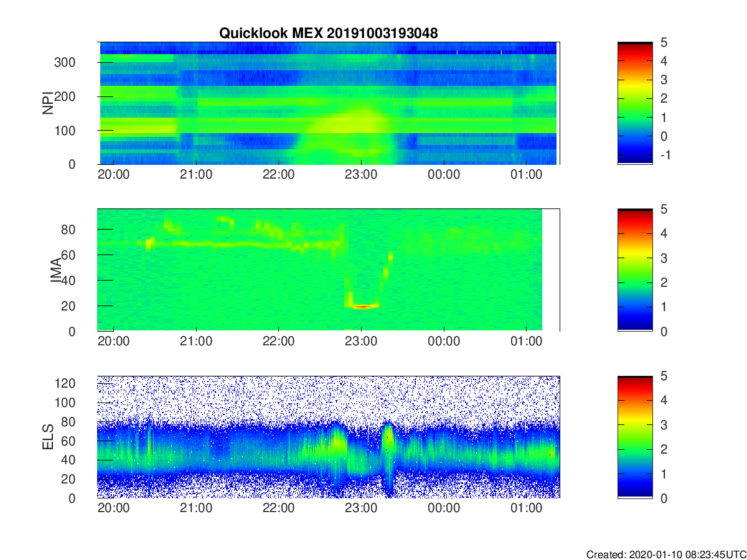The width and height of the screenshot is (747, 560).
Task: Click the 22:00 tick under IMA plot
Action: [x=279, y=341]
